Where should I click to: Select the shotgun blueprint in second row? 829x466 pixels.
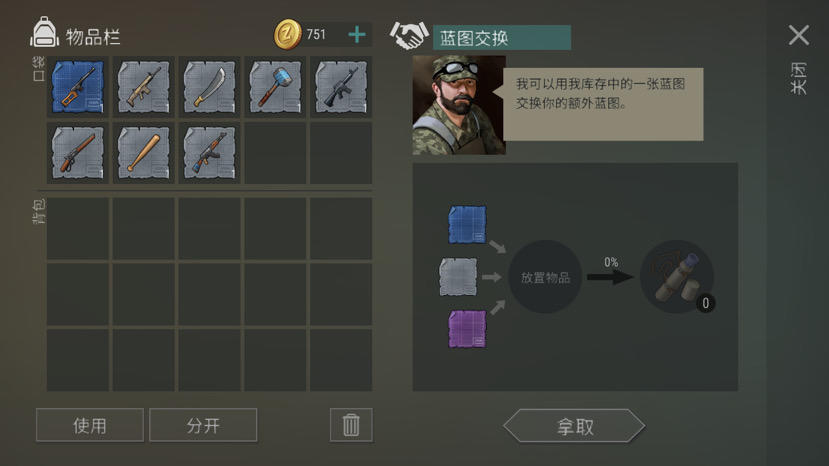click(x=78, y=153)
